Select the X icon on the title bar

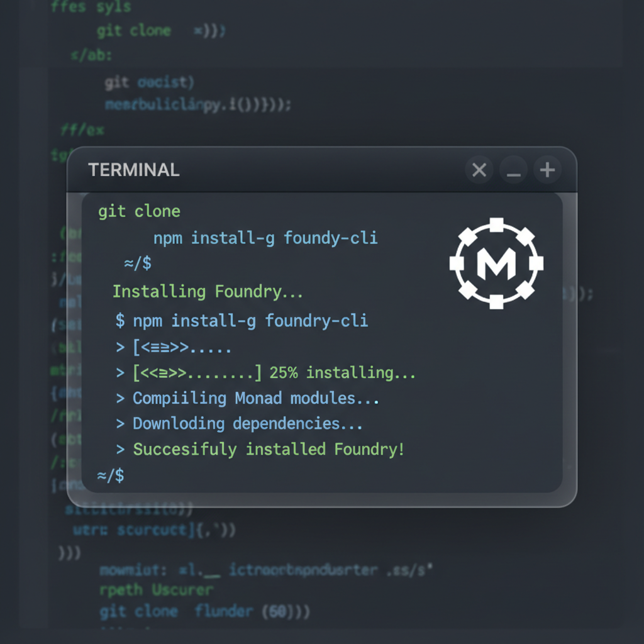pos(479,170)
